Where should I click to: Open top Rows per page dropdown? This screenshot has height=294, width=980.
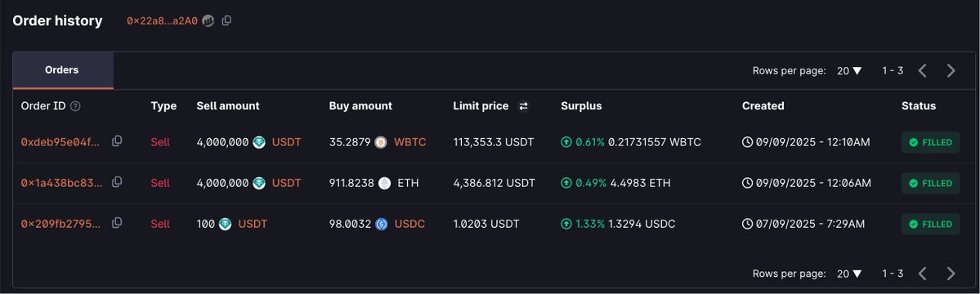click(849, 71)
